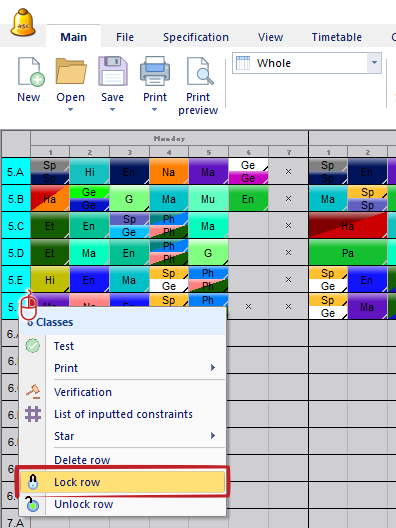Switch to the Specification ribbon tab
Screen dimensions: 396x528
tap(196, 37)
